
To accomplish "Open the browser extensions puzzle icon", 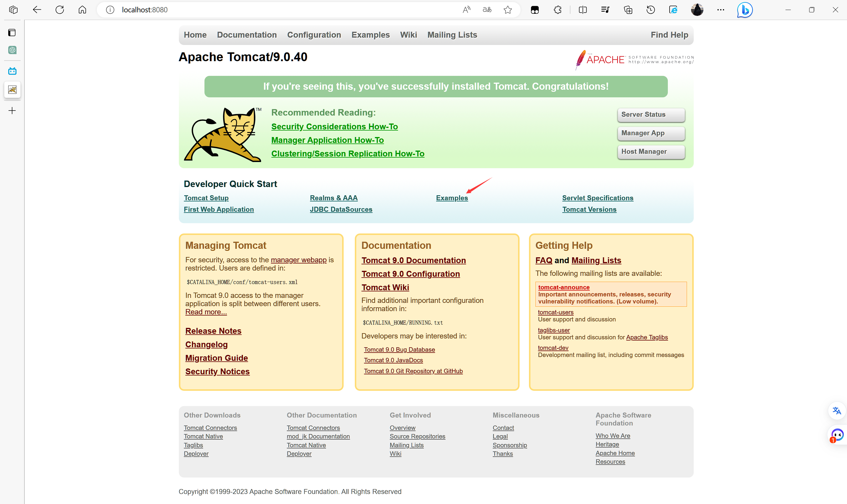I will coord(558,10).
